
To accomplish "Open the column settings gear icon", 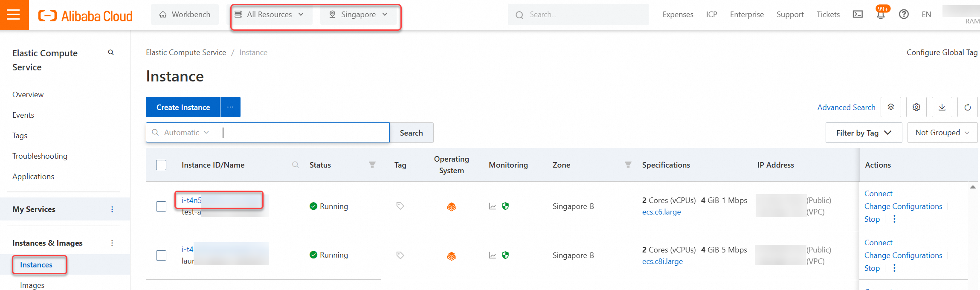I will pos(916,107).
